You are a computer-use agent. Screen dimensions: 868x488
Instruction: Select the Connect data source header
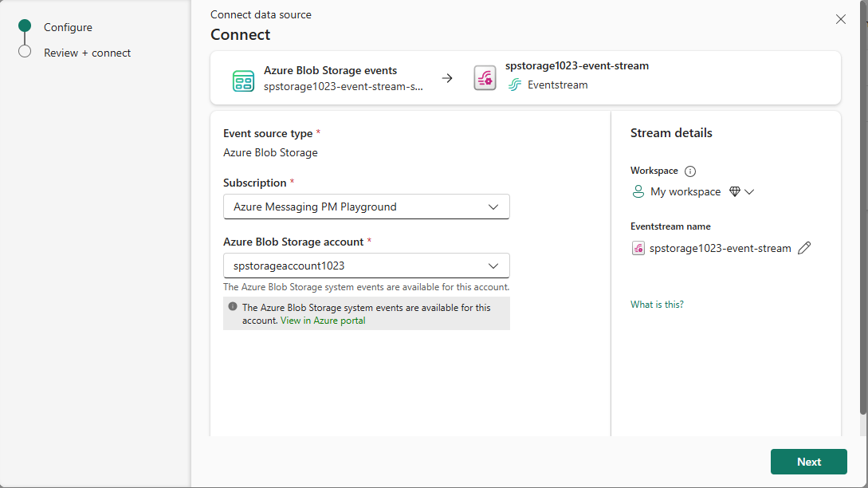[x=260, y=14]
